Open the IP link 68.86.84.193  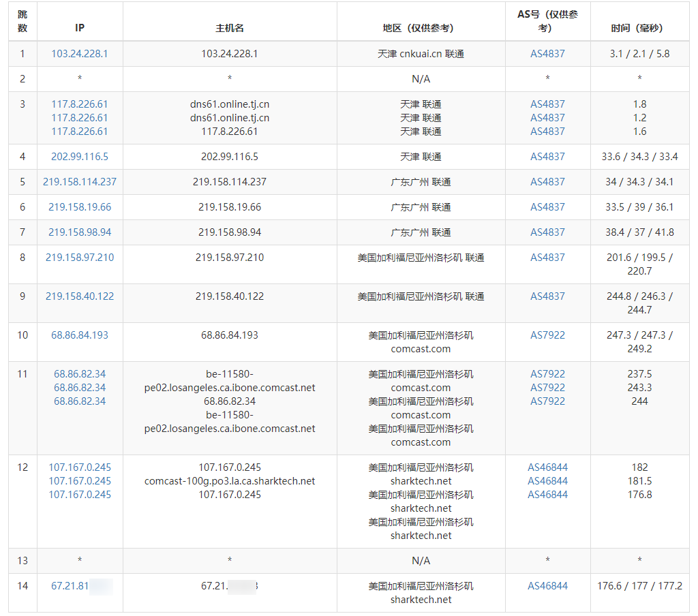tap(80, 335)
